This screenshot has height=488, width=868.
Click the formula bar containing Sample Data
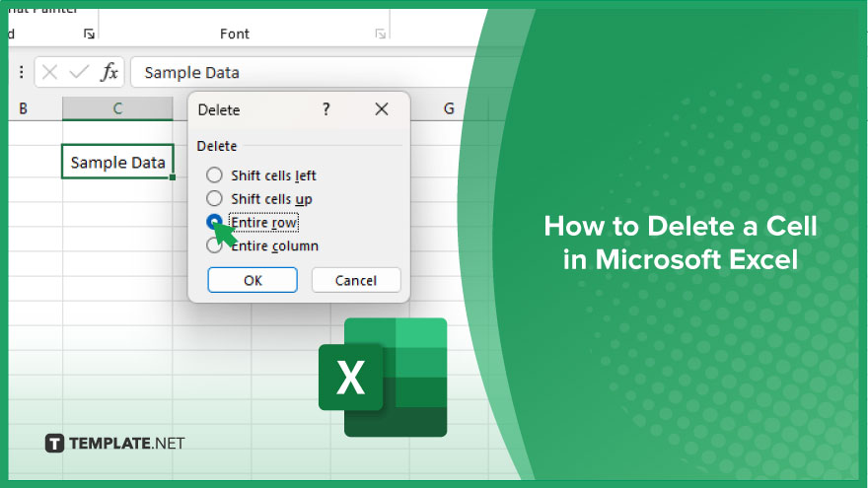(304, 72)
